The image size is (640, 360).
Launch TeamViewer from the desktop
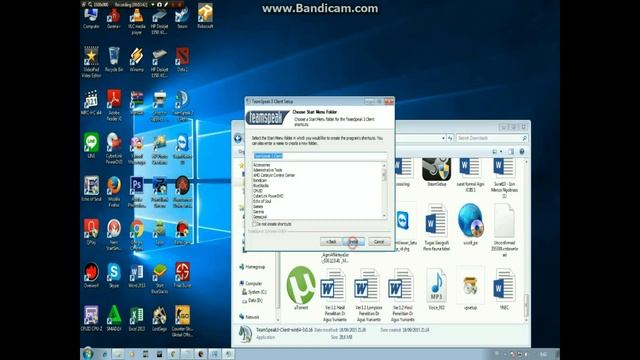tap(182, 149)
